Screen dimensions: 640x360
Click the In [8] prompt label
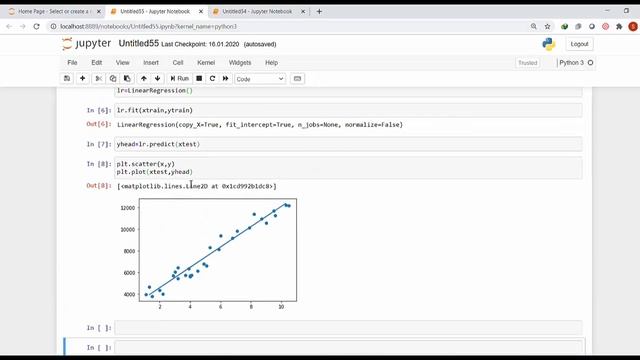pos(99,164)
